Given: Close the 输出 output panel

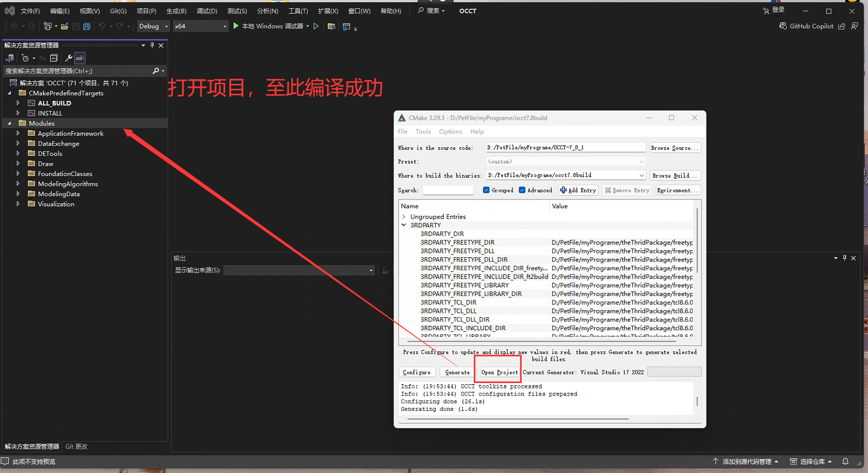Looking at the screenshot, I should [x=854, y=258].
